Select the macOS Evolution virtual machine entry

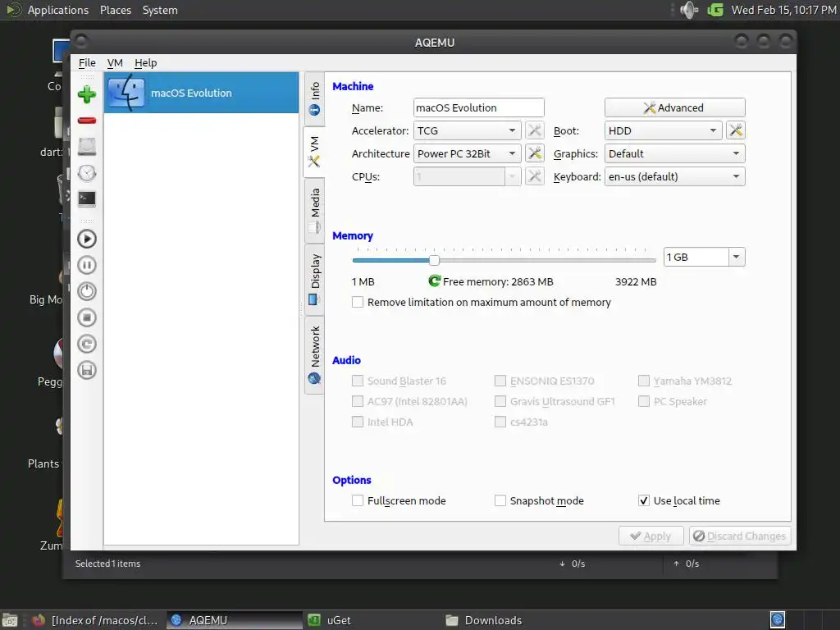tap(202, 93)
